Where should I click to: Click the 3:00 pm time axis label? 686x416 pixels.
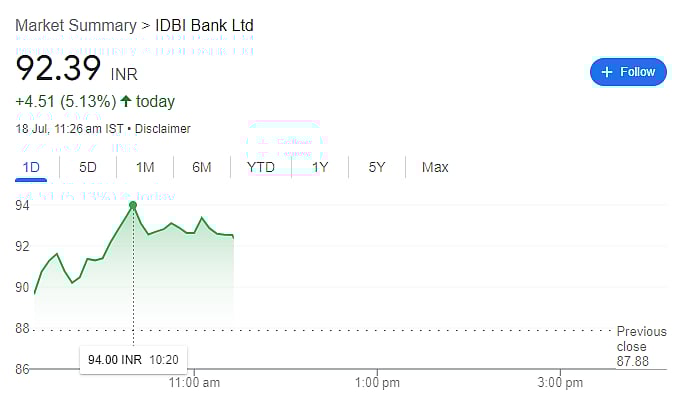[x=560, y=383]
